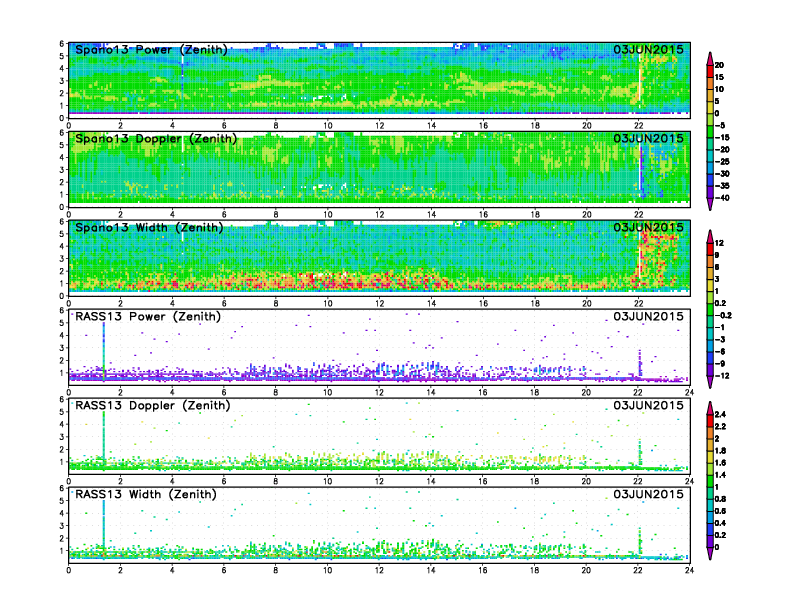Viewport: 792px width, 612px height.
Task: Click the -20 label on the top colorbar
Action: [x=722, y=150]
